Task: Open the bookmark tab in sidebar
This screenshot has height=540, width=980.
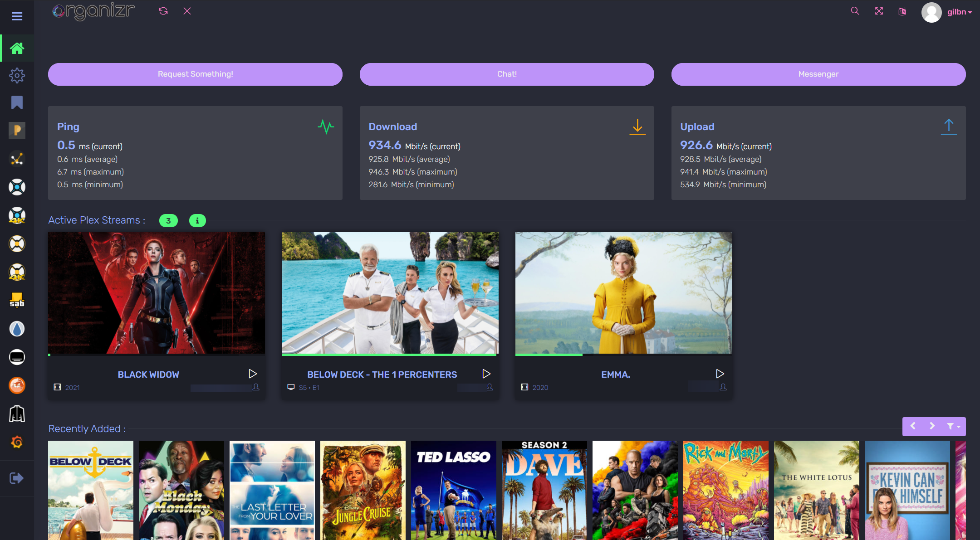Action: [x=17, y=102]
